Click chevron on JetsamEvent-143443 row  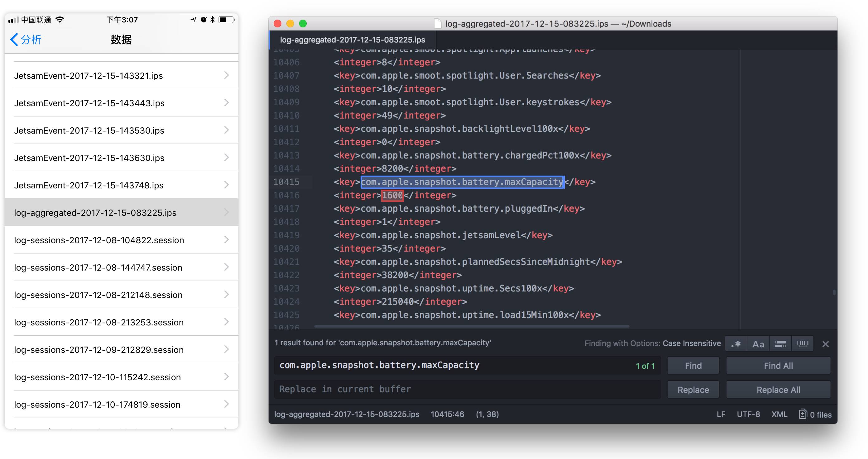tap(227, 102)
